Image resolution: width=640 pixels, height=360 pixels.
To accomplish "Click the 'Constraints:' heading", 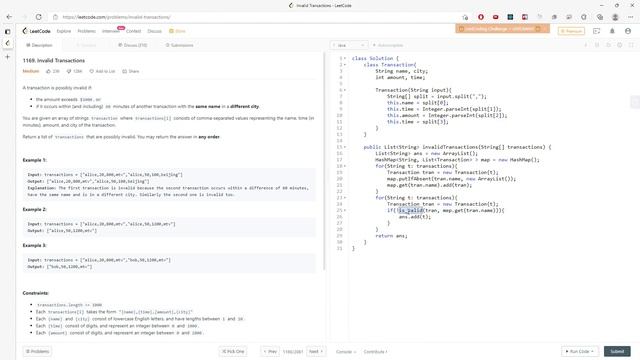I will click(36, 293).
